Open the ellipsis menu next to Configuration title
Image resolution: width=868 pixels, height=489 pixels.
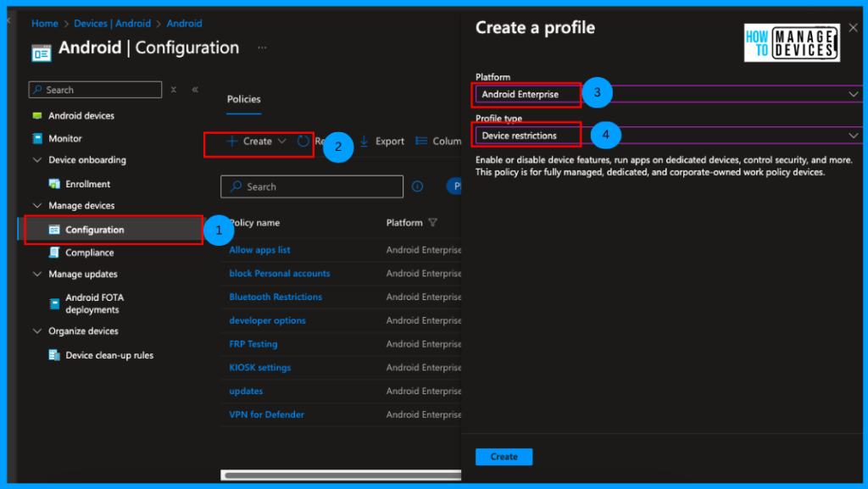262,48
